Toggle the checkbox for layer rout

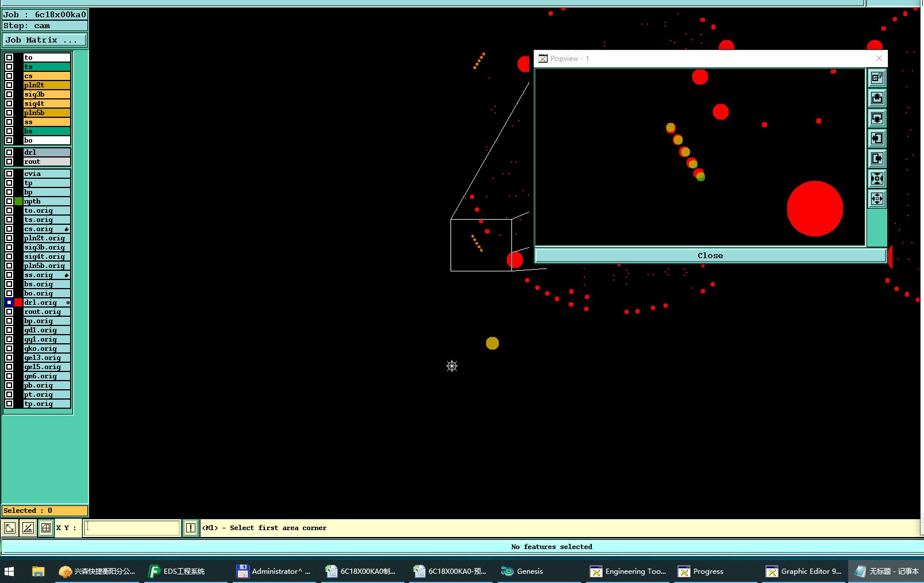pos(9,162)
